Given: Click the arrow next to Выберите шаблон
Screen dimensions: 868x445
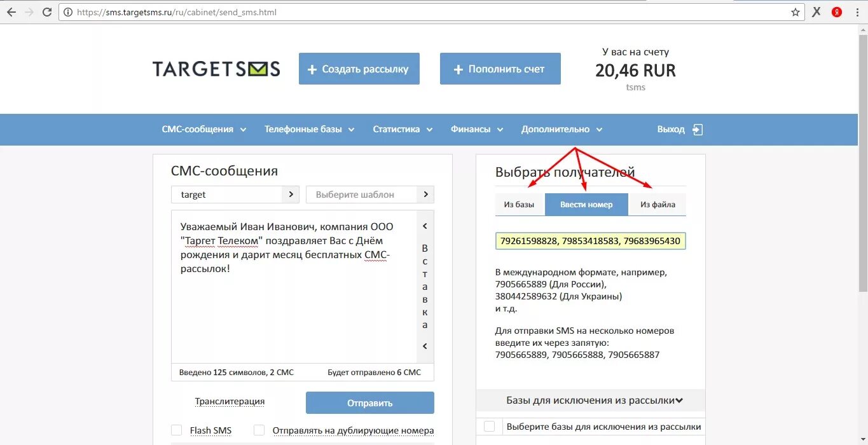Looking at the screenshot, I should (425, 195).
